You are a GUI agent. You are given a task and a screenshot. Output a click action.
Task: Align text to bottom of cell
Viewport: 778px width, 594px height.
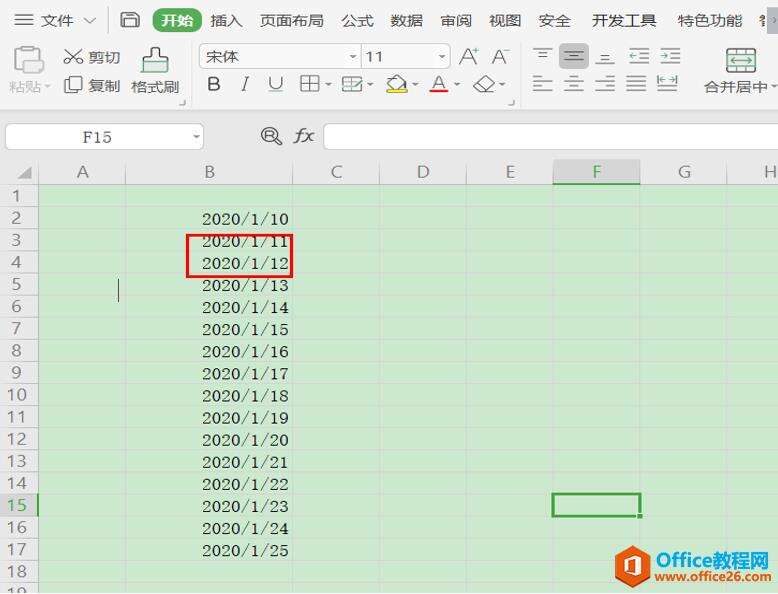tap(605, 57)
